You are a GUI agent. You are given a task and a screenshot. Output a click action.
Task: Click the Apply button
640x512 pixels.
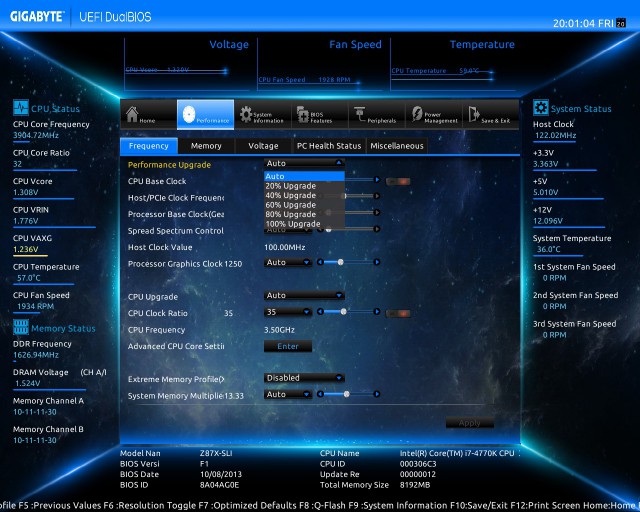click(x=469, y=423)
